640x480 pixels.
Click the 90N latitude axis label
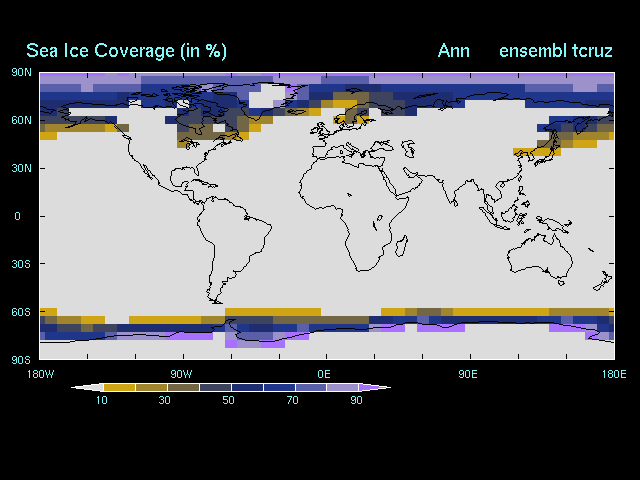pos(21,72)
